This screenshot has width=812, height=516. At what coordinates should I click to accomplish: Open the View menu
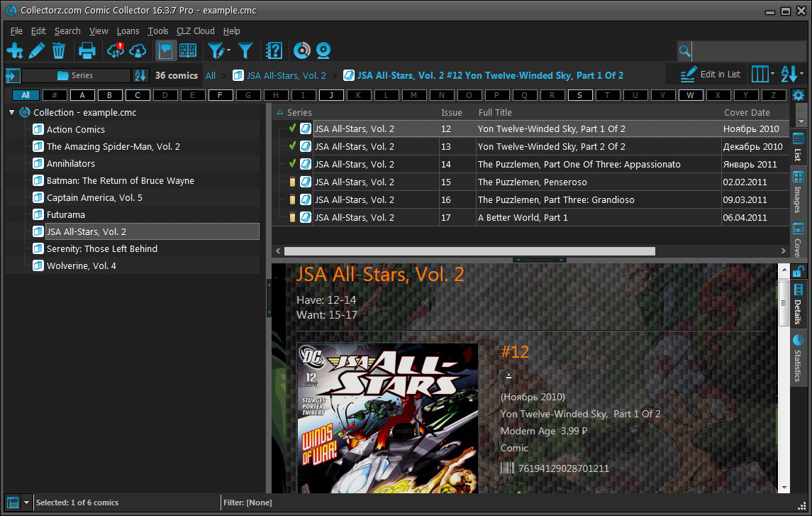pos(99,31)
